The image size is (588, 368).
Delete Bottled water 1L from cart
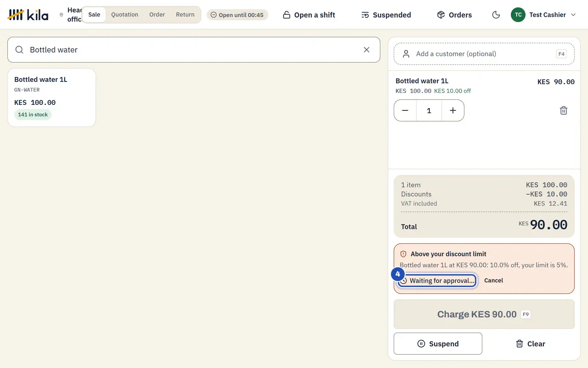[564, 110]
